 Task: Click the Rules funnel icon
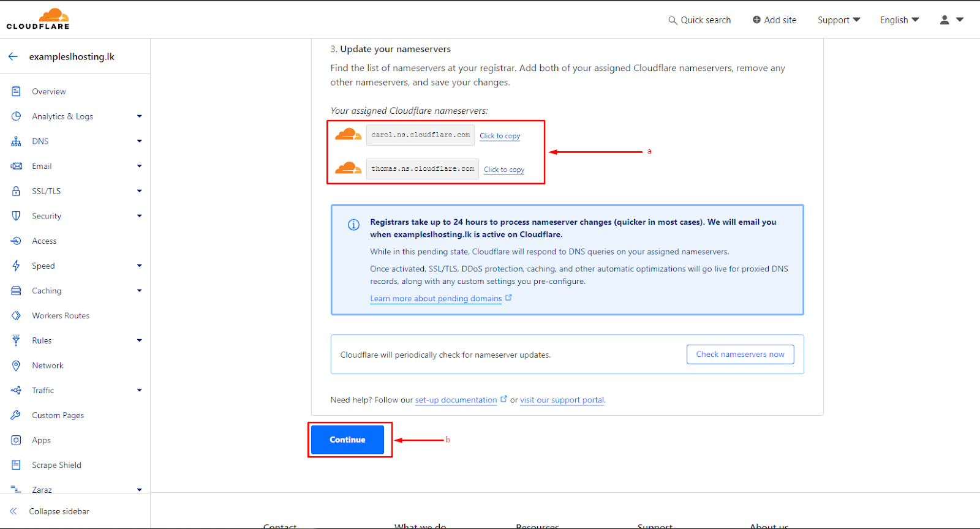[x=16, y=340]
